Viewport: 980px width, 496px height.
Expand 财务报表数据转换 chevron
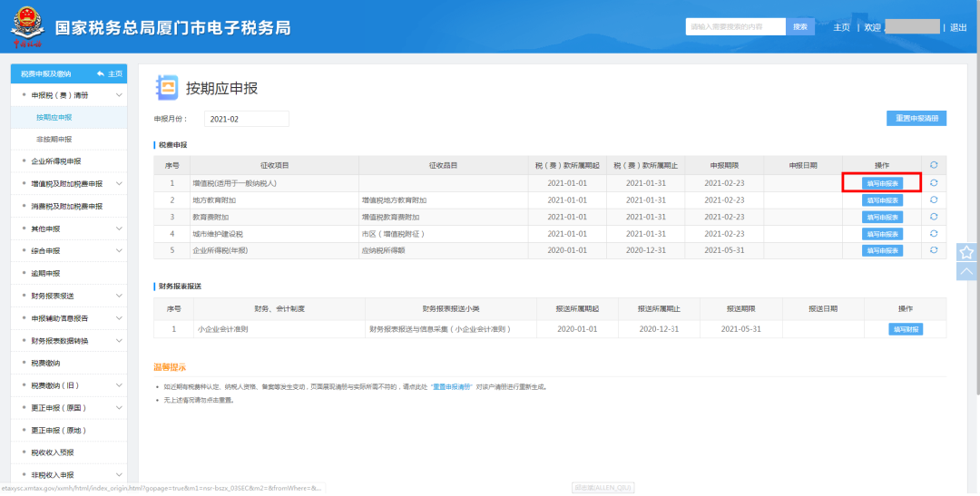click(119, 340)
